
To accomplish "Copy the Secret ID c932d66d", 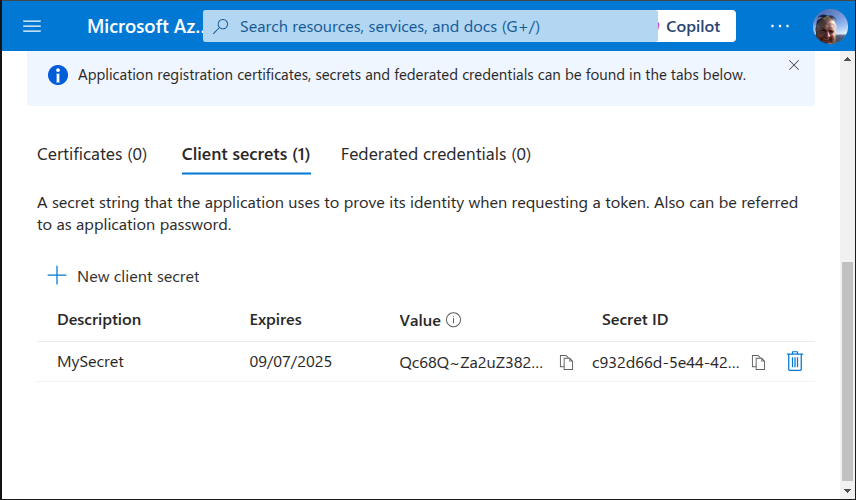I will pos(758,362).
